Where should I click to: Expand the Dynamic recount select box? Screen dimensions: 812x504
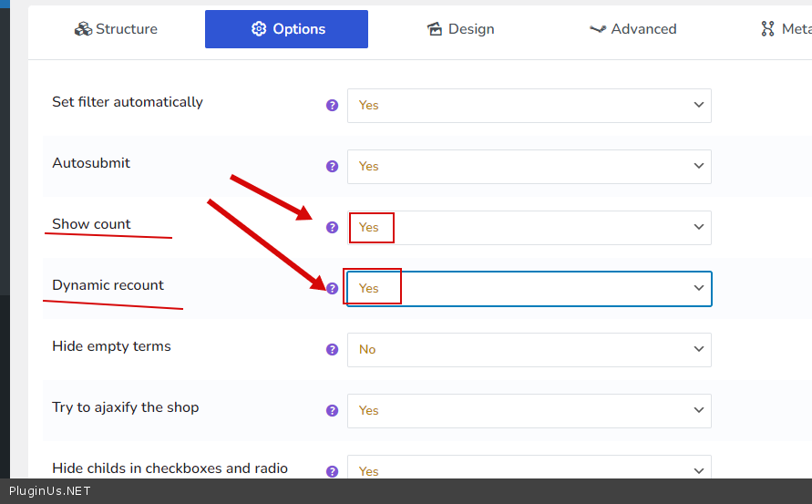click(x=529, y=288)
